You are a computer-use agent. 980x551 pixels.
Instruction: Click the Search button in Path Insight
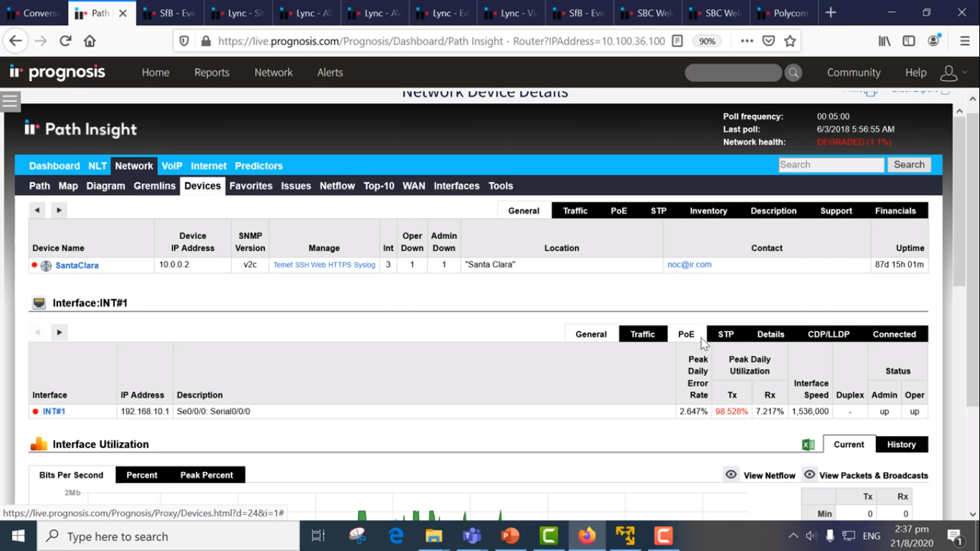909,165
